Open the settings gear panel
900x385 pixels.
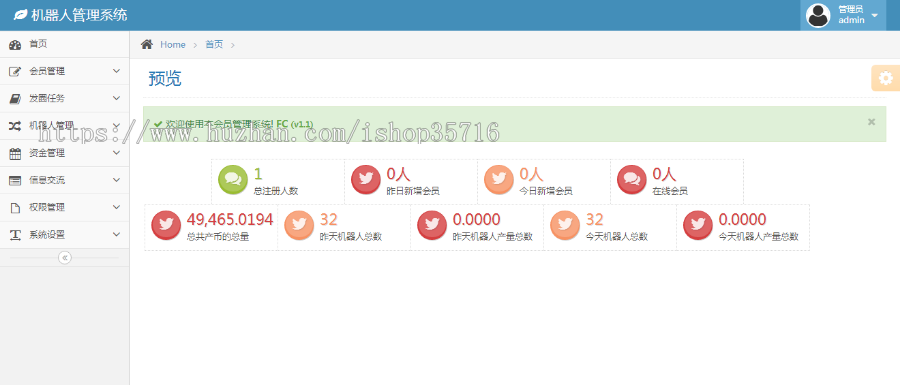click(x=886, y=78)
